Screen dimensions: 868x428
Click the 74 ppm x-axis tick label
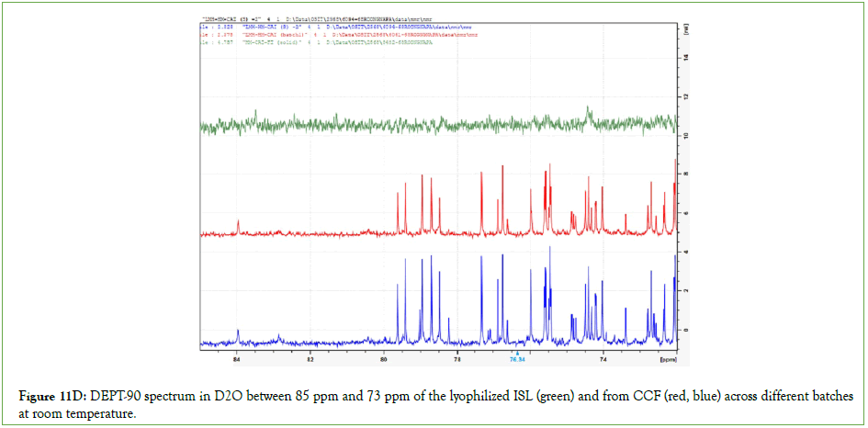603,359
